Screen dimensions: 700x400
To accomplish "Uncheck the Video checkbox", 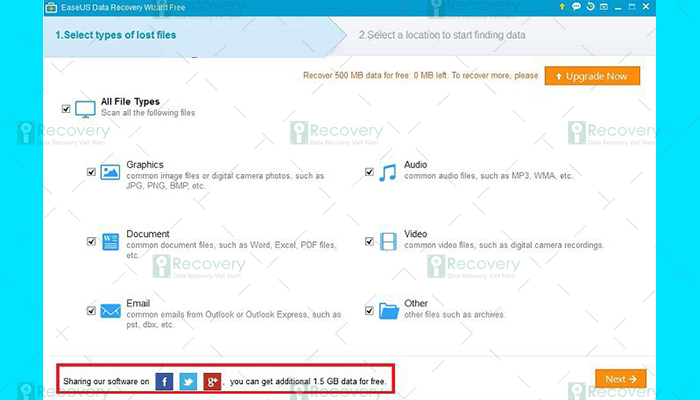I will point(369,242).
